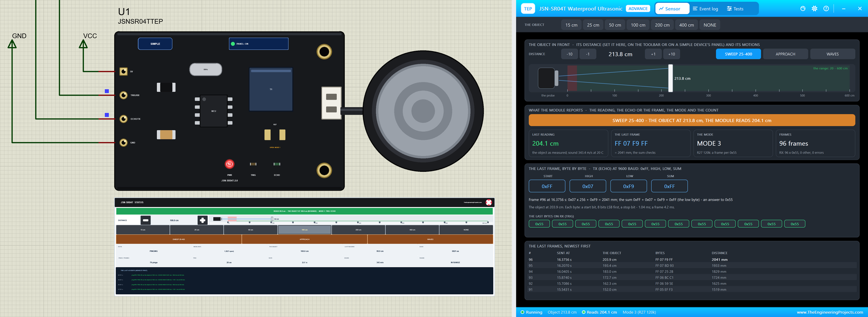Open settings gear in sensor window
The image size is (868, 317).
(x=814, y=9)
